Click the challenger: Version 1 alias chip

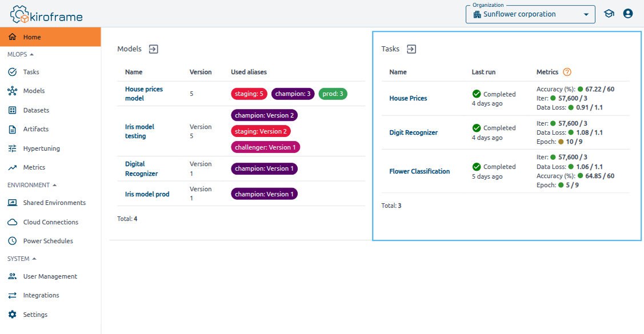tap(265, 147)
